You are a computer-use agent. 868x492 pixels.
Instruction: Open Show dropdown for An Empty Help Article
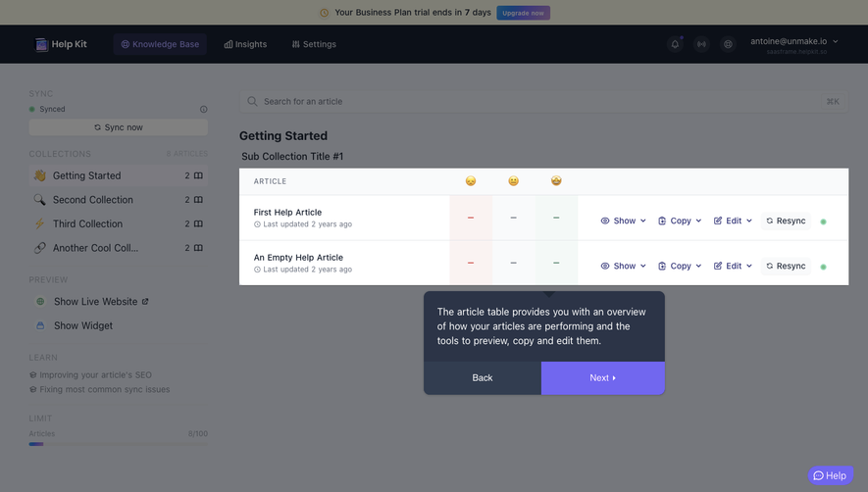[x=624, y=267]
